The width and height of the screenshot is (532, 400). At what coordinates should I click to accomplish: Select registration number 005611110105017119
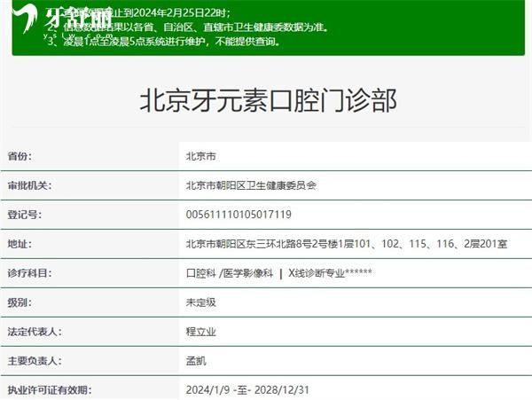click(x=239, y=215)
